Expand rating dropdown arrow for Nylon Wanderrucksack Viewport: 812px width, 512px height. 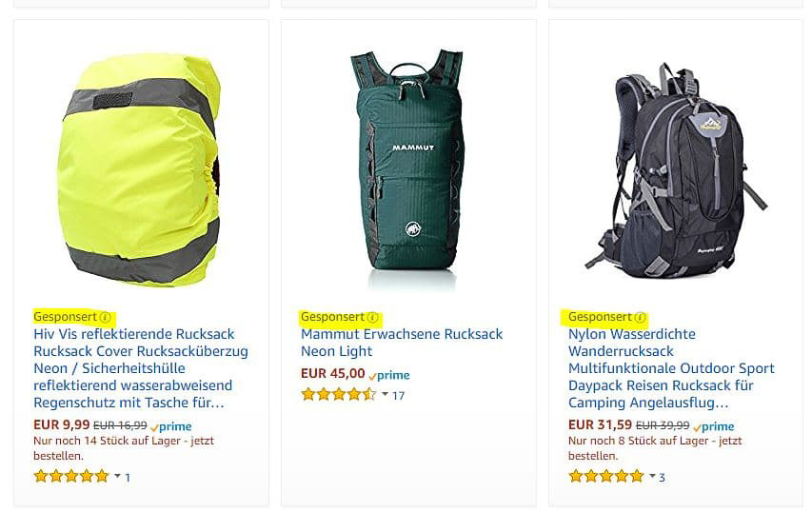pyautogui.click(x=652, y=476)
